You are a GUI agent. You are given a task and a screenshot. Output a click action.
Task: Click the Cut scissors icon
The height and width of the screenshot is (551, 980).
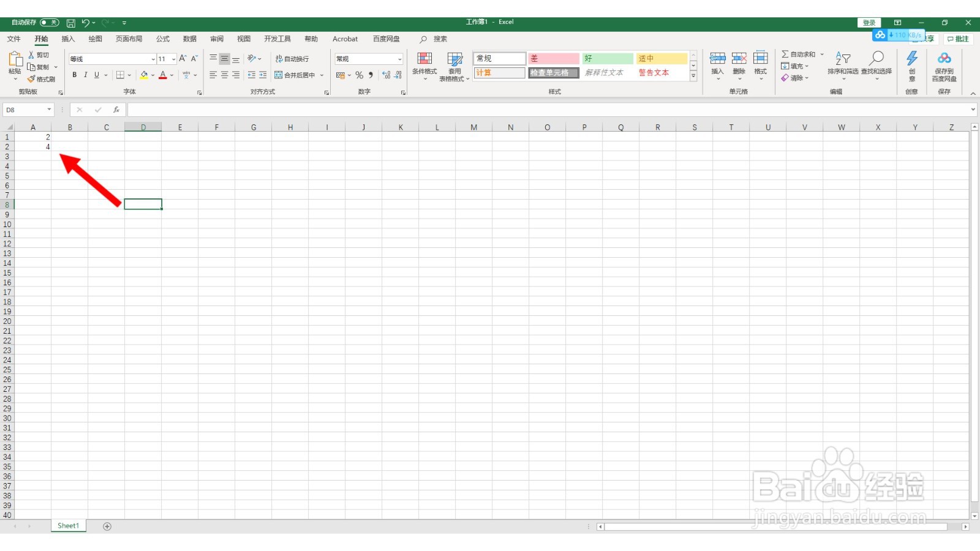pos(31,55)
